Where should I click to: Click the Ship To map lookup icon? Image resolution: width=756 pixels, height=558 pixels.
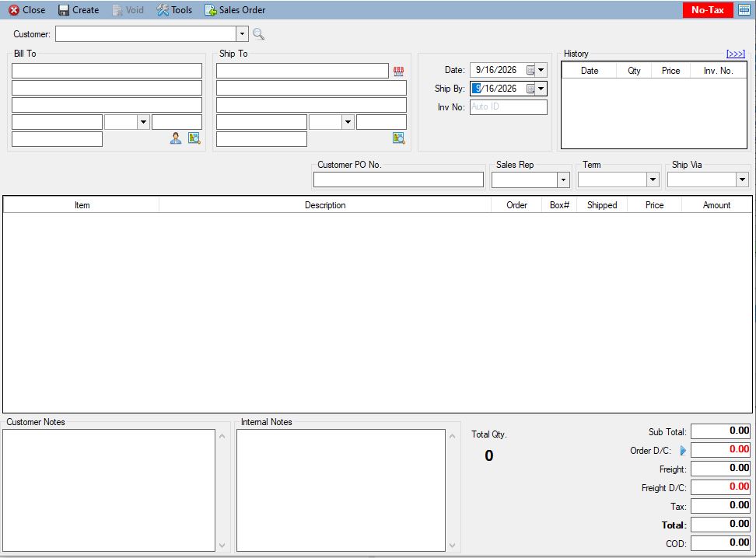coord(399,138)
